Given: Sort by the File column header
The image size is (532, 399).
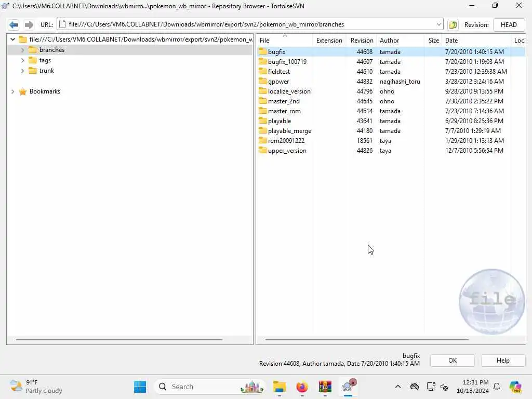Looking at the screenshot, I should (284, 41).
